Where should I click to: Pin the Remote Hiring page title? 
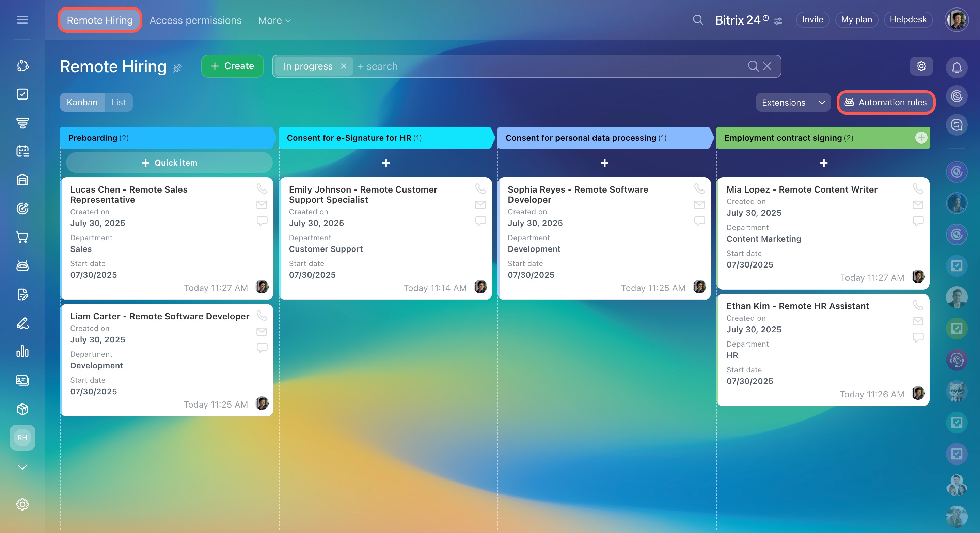pyautogui.click(x=177, y=68)
